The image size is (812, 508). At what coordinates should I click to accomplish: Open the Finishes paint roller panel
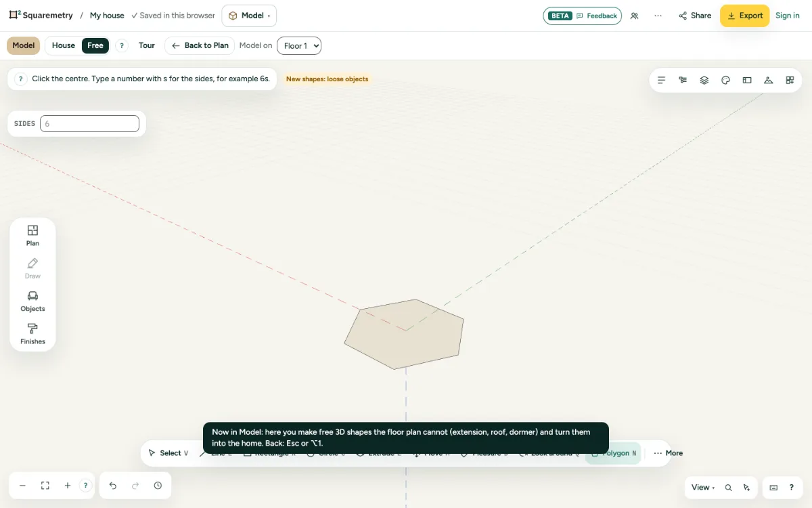tap(32, 334)
